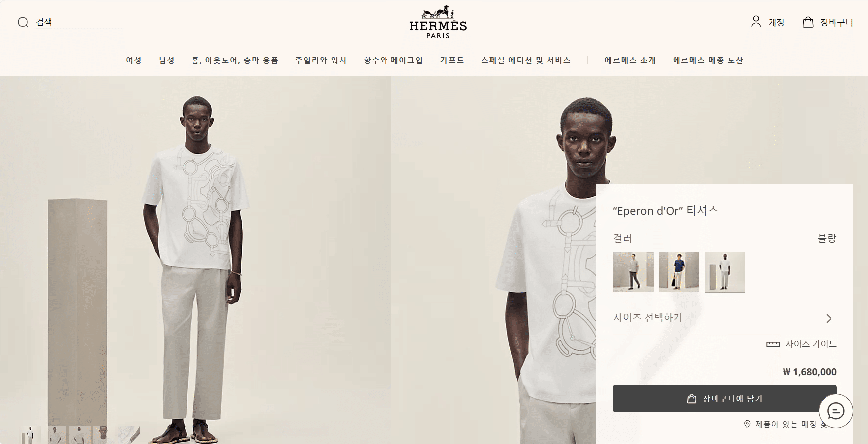Select the navy blue t-shirt color swatch

point(679,271)
